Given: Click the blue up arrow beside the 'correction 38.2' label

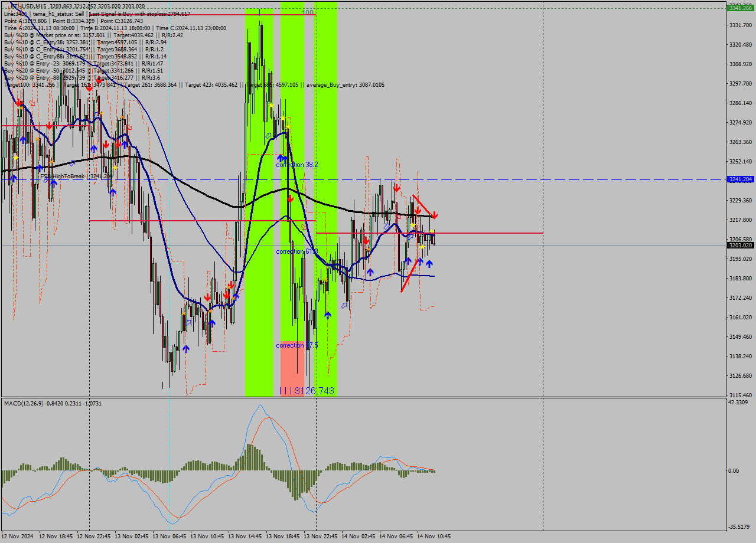Looking at the screenshot, I should [282, 158].
